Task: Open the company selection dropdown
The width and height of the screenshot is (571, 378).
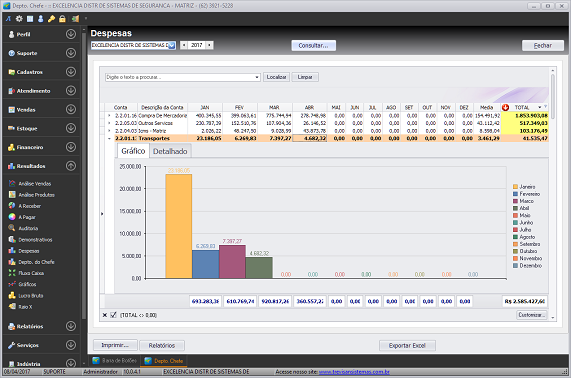Action: coord(172,45)
